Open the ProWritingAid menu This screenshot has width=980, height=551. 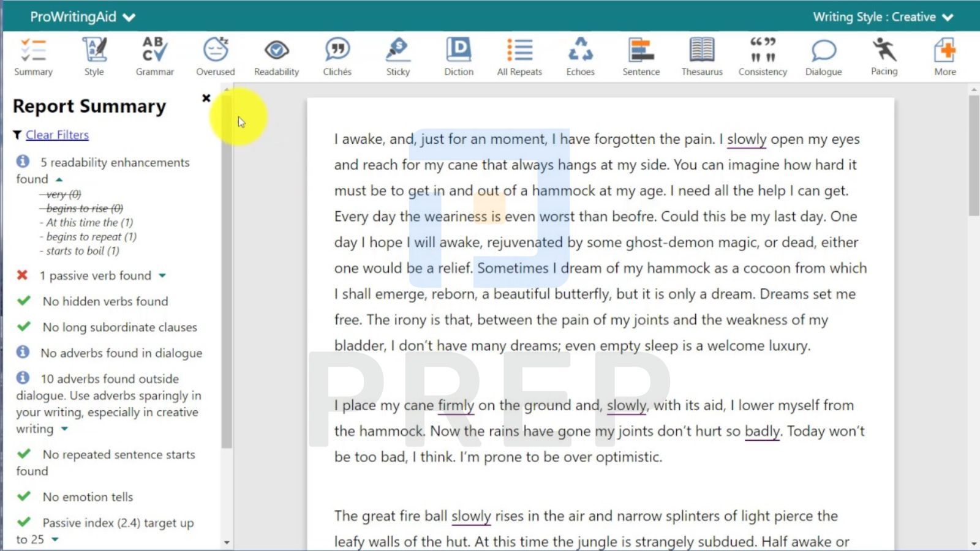click(80, 17)
